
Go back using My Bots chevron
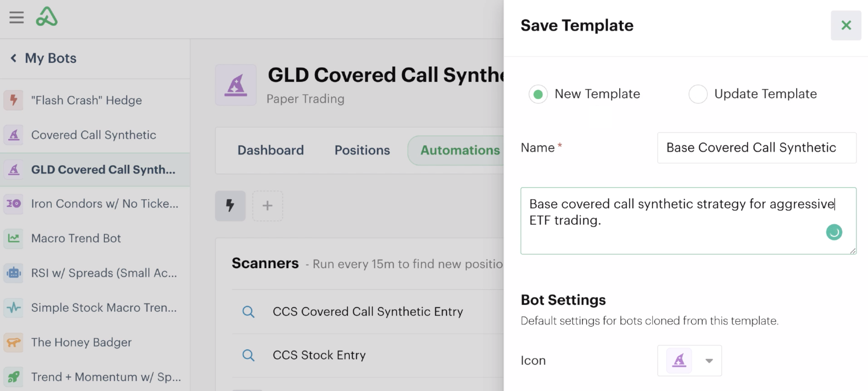[x=14, y=58]
